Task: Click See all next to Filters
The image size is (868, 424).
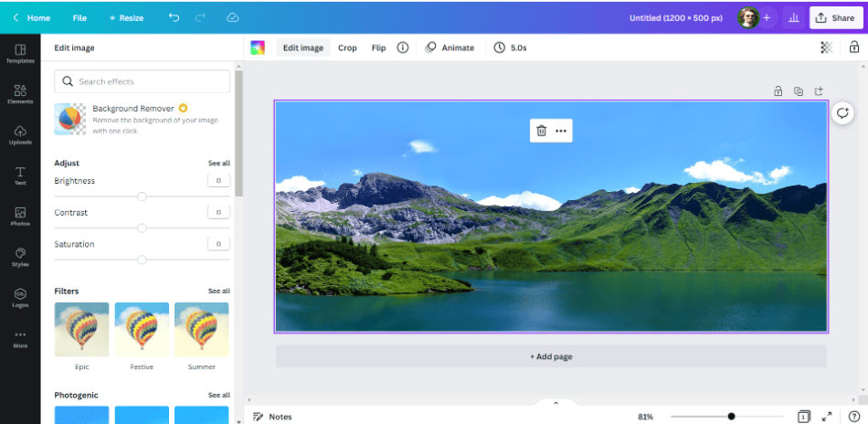Action: click(219, 291)
